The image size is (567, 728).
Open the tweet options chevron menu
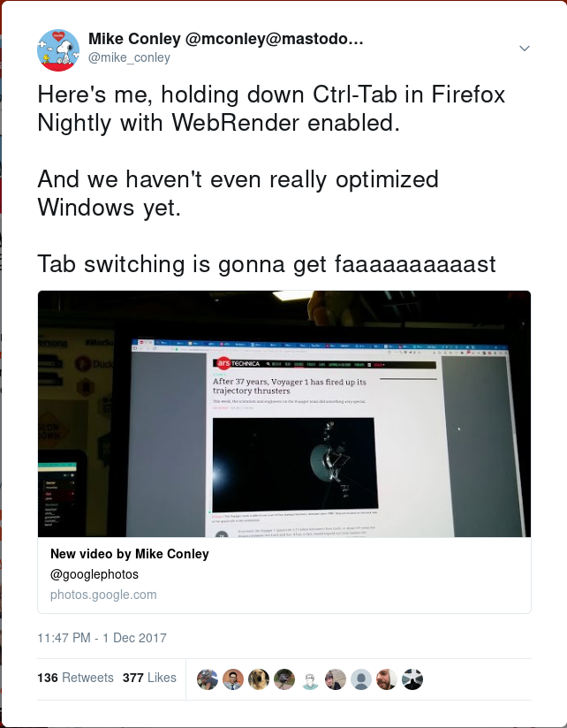click(525, 49)
